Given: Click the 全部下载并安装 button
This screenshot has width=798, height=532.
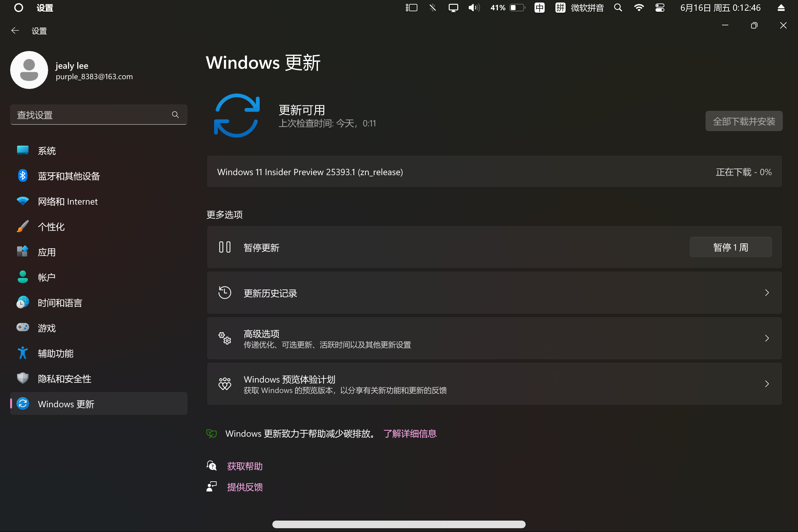Looking at the screenshot, I should [744, 121].
